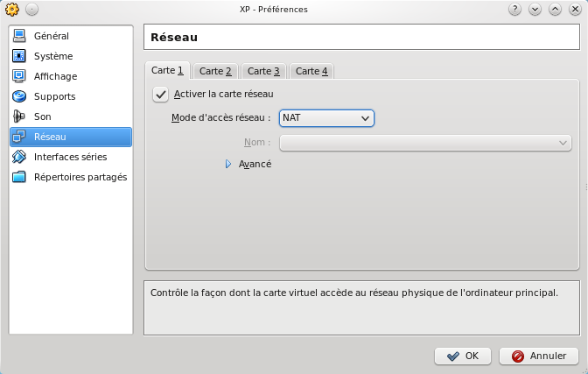
Task: Switch to the Carte 2 tab
Action: (x=215, y=71)
